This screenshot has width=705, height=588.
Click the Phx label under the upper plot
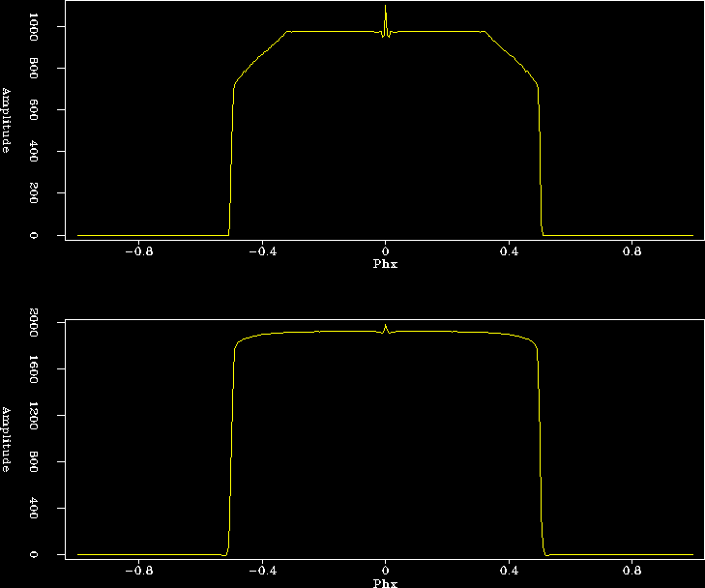tap(385, 263)
